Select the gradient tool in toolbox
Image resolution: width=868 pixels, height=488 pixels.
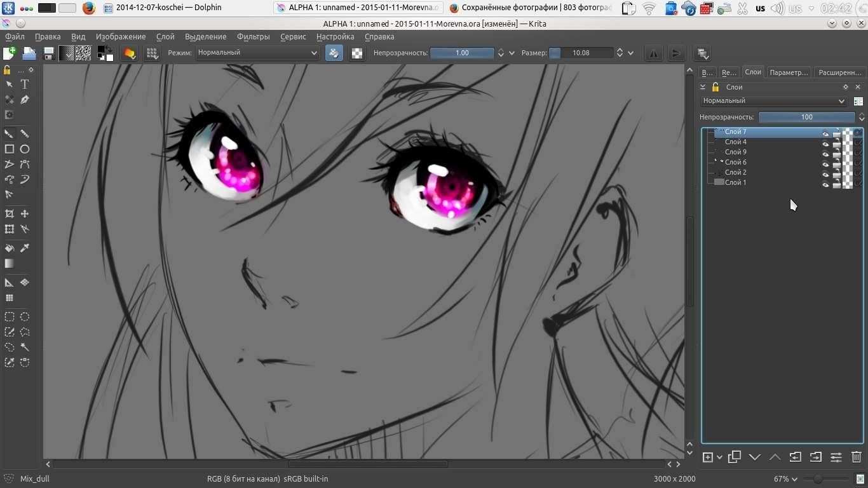pos(9,264)
